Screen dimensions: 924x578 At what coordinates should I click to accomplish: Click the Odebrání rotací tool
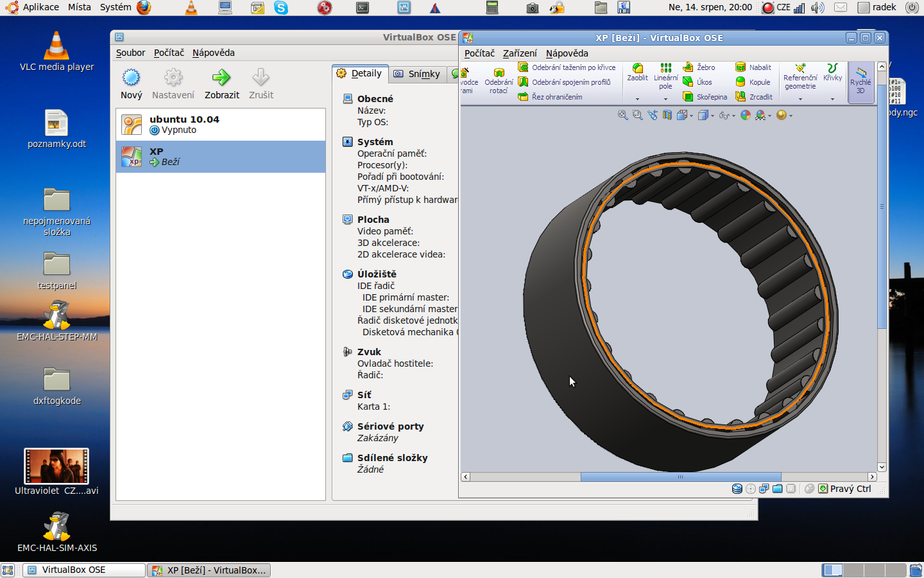coord(499,81)
